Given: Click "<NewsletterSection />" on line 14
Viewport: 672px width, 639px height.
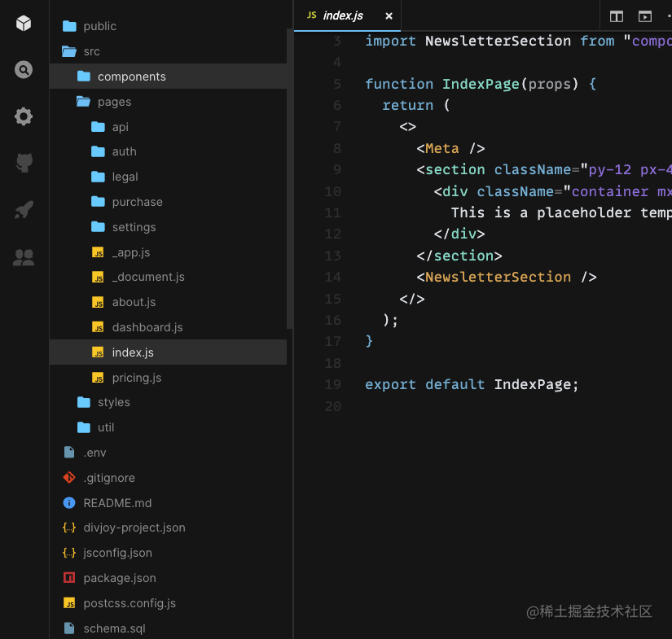Looking at the screenshot, I should pos(507,277).
